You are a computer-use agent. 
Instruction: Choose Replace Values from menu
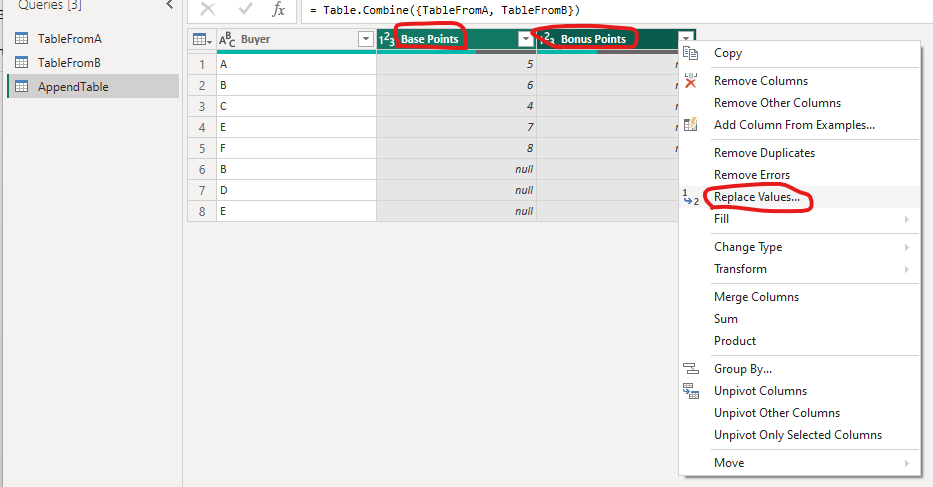pyautogui.click(x=756, y=197)
